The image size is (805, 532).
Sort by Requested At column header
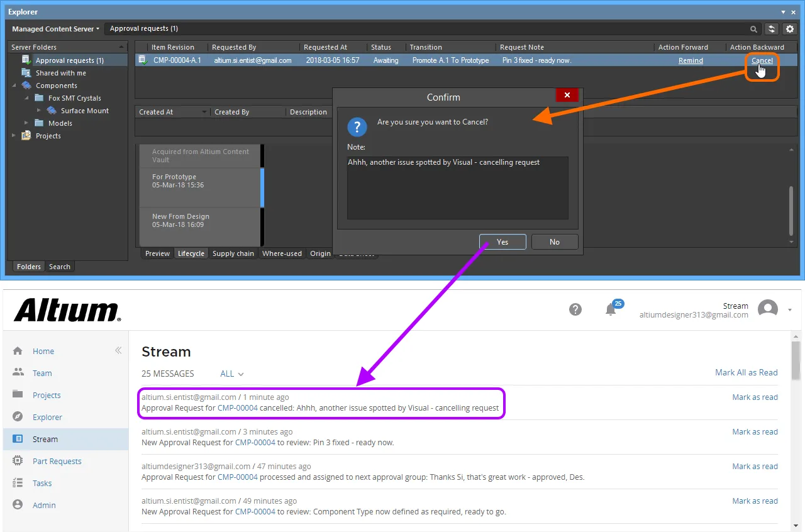point(325,47)
